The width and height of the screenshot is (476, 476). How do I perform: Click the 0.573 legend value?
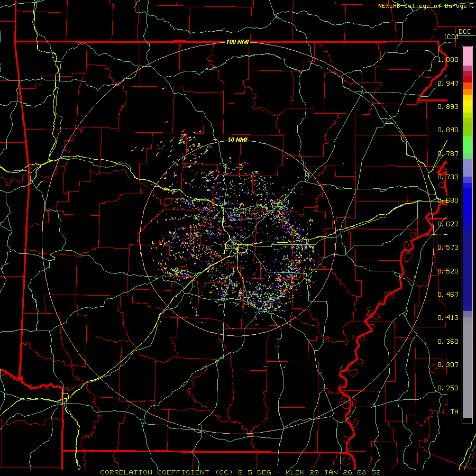click(x=448, y=248)
